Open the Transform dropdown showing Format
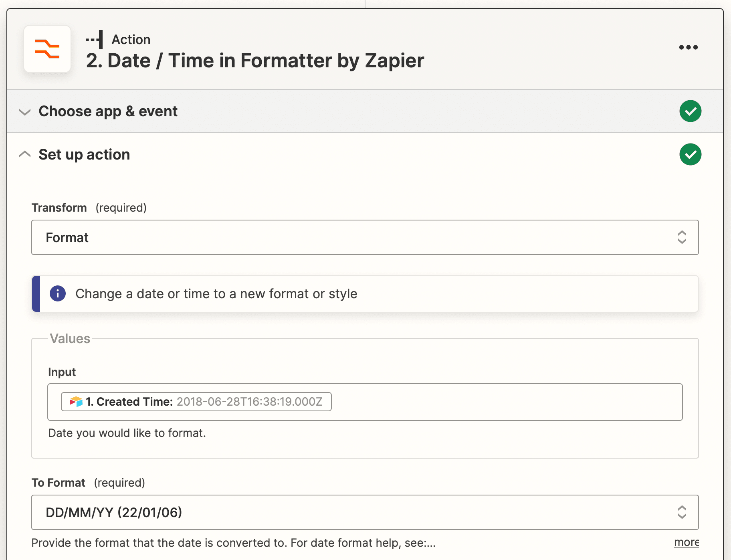Image resolution: width=731 pixels, height=560 pixels. pos(353,237)
